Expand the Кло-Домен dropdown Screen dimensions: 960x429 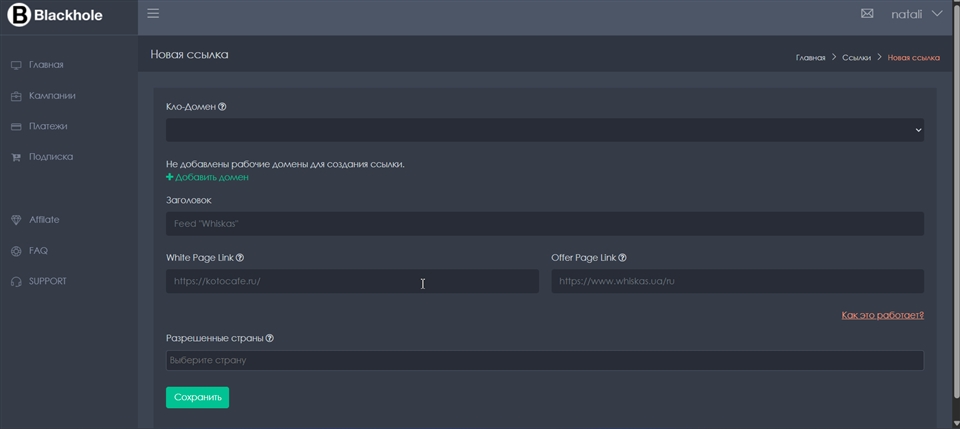[544, 130]
